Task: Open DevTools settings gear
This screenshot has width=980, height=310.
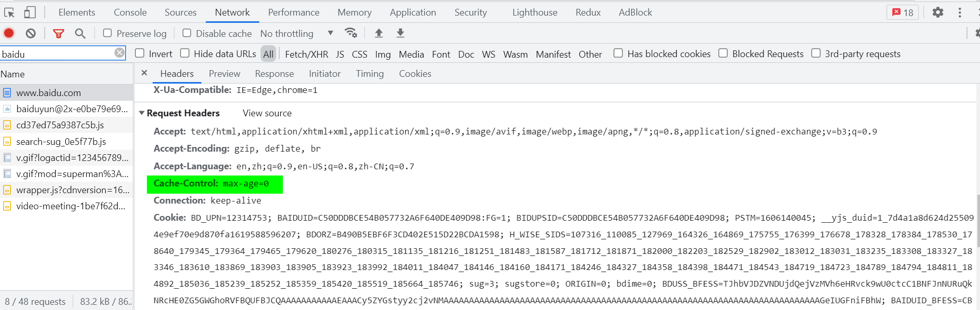Action: click(937, 12)
